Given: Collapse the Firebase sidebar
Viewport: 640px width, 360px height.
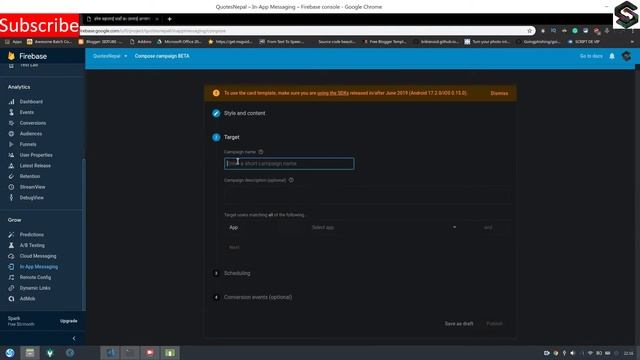Looking at the screenshot, I should [x=74, y=338].
